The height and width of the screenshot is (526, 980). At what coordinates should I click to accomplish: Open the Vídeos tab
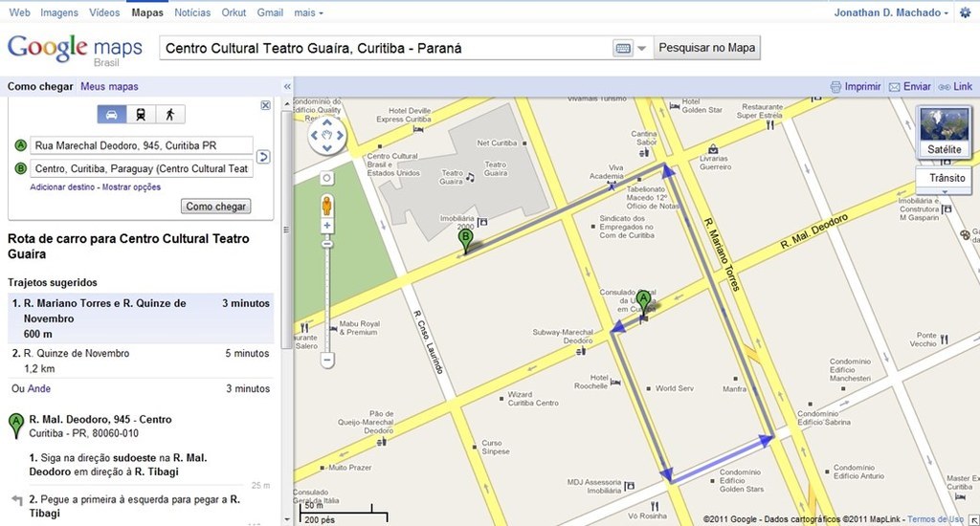click(x=104, y=12)
